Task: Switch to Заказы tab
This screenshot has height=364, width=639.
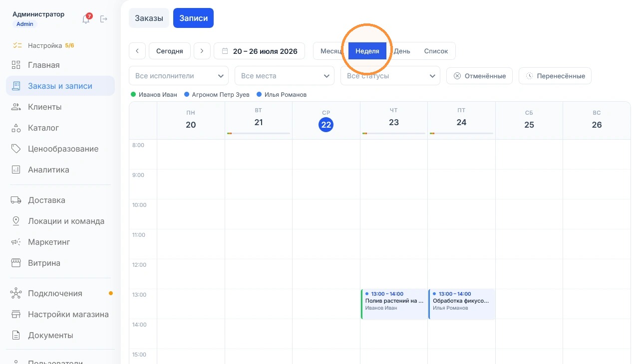Action: click(x=149, y=18)
